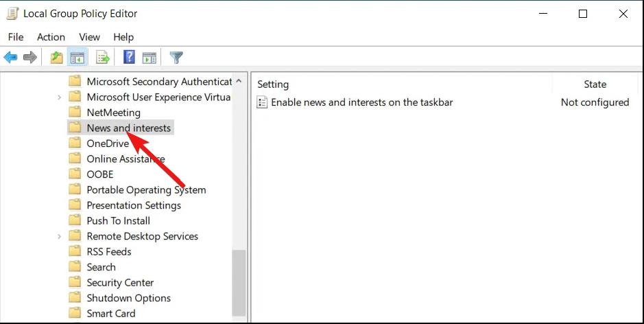Click the NetMeeting folder icon
The image size is (644, 324).
pos(75,113)
